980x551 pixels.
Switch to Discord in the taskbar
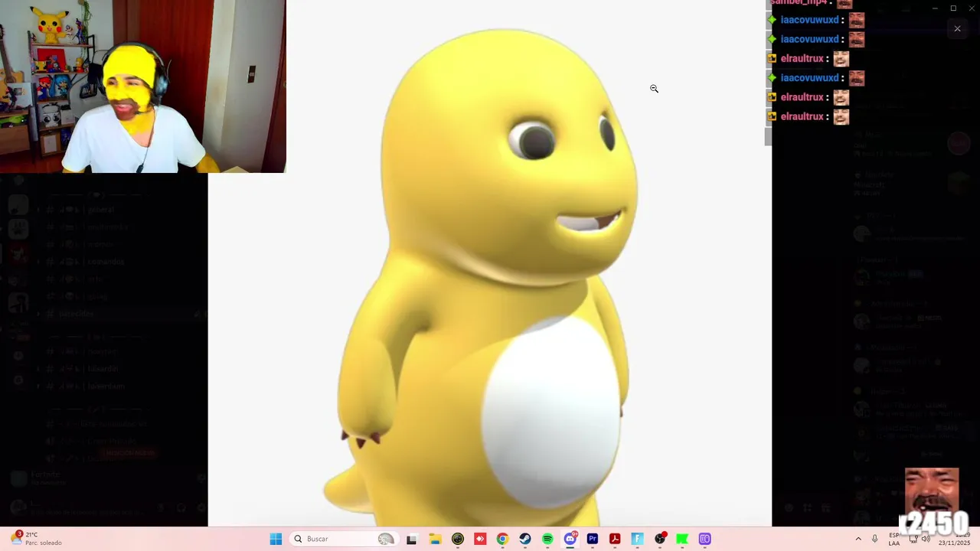click(x=570, y=539)
